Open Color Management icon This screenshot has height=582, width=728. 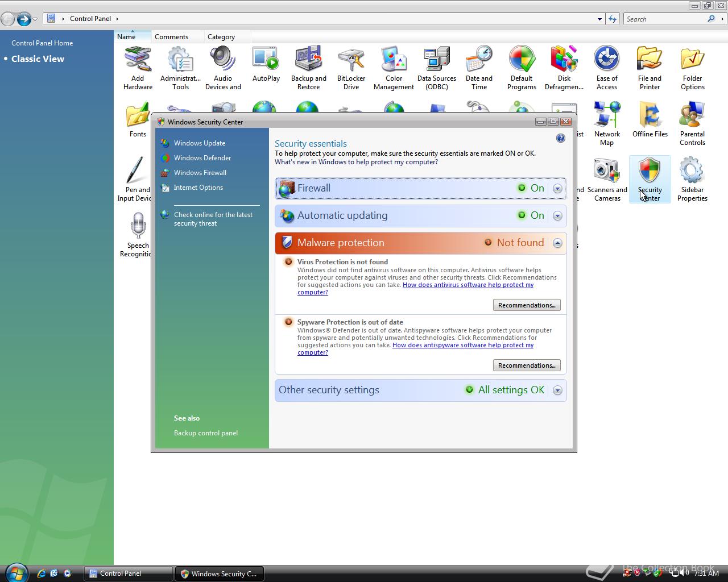(x=394, y=68)
